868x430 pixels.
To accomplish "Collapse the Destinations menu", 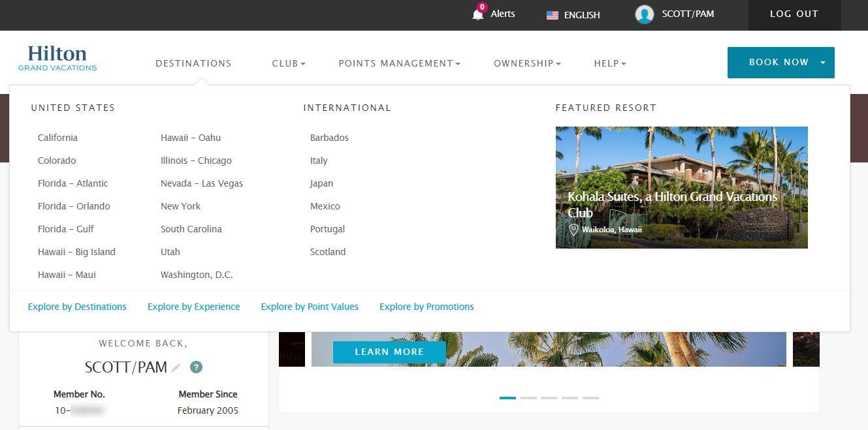I will (x=193, y=63).
